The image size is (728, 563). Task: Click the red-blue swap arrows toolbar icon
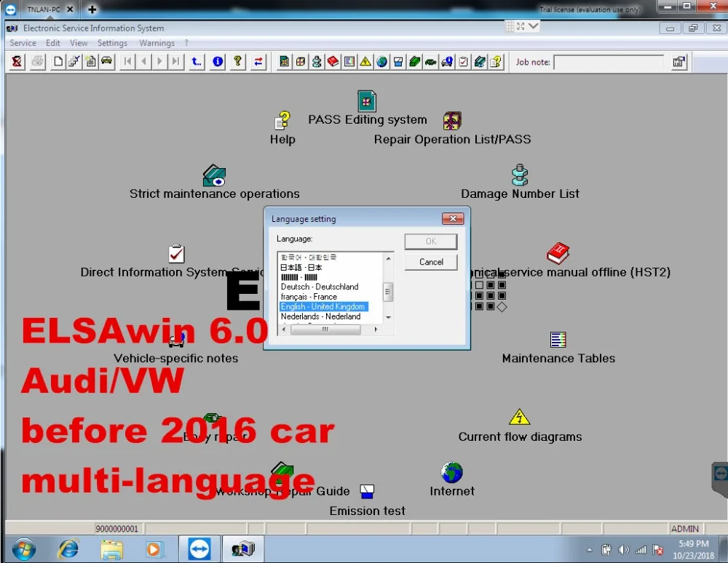pyautogui.click(x=258, y=61)
